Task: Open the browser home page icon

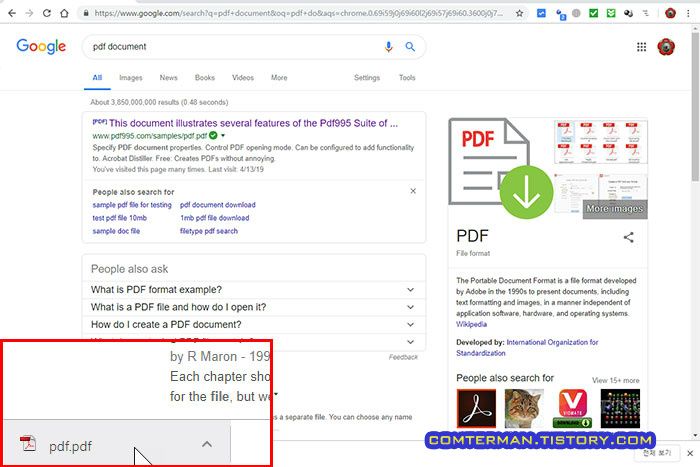Action: pos(64,13)
